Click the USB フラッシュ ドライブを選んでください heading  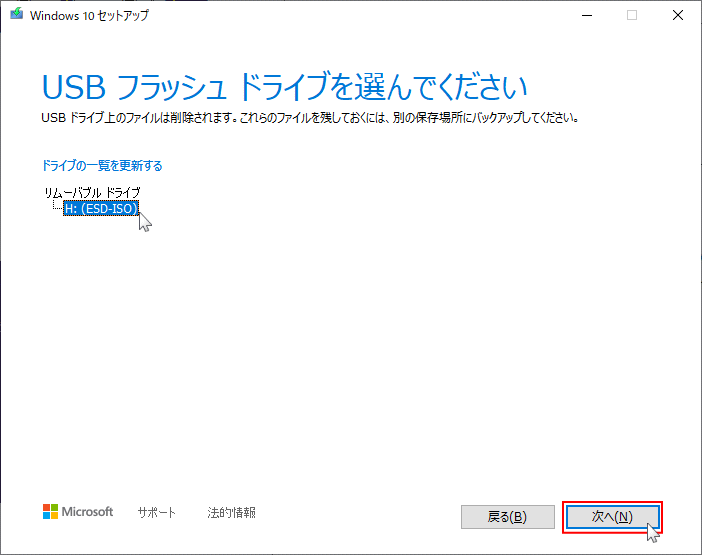click(285, 87)
